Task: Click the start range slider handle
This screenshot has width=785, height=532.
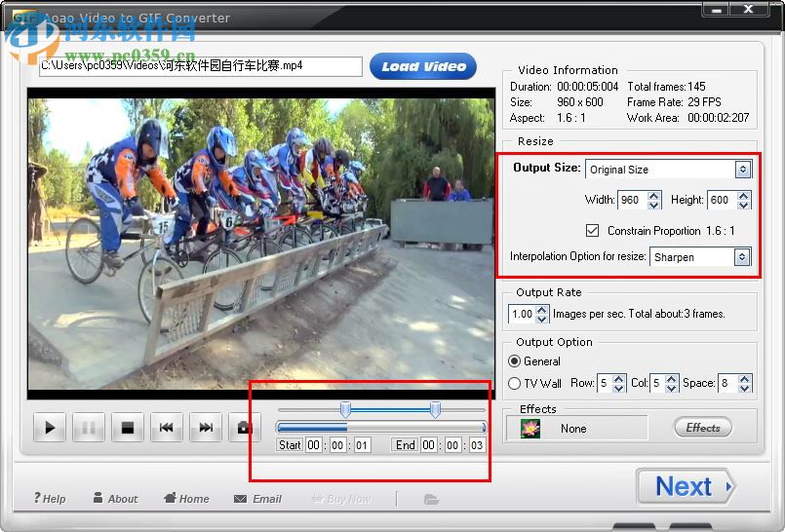Action: point(345,409)
